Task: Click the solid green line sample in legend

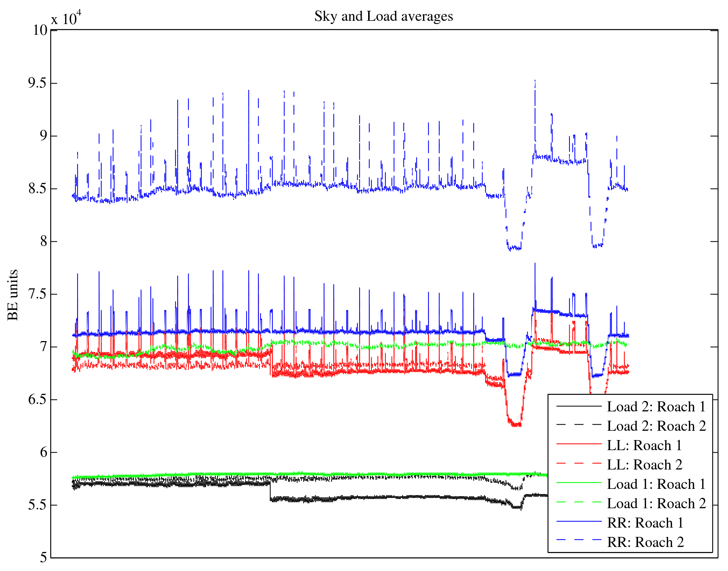Action: (579, 483)
